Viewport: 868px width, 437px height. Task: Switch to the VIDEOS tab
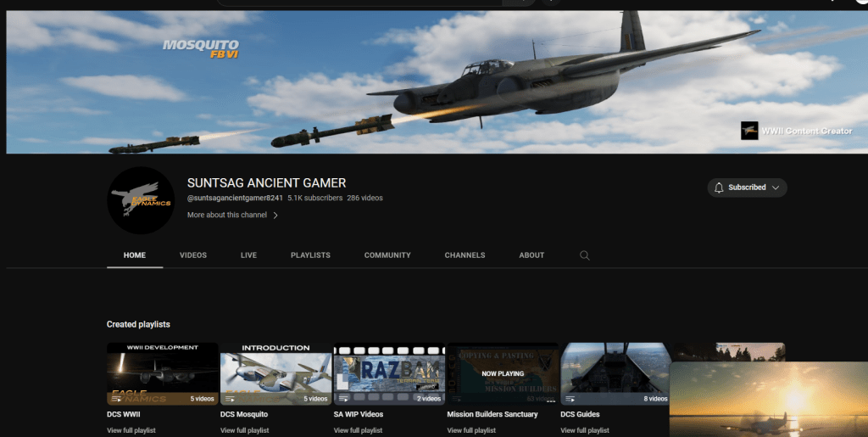pyautogui.click(x=193, y=255)
